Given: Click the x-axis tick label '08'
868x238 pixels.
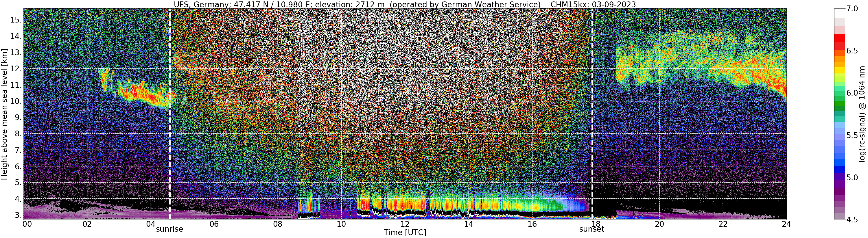Looking at the screenshot, I should coord(278,224).
